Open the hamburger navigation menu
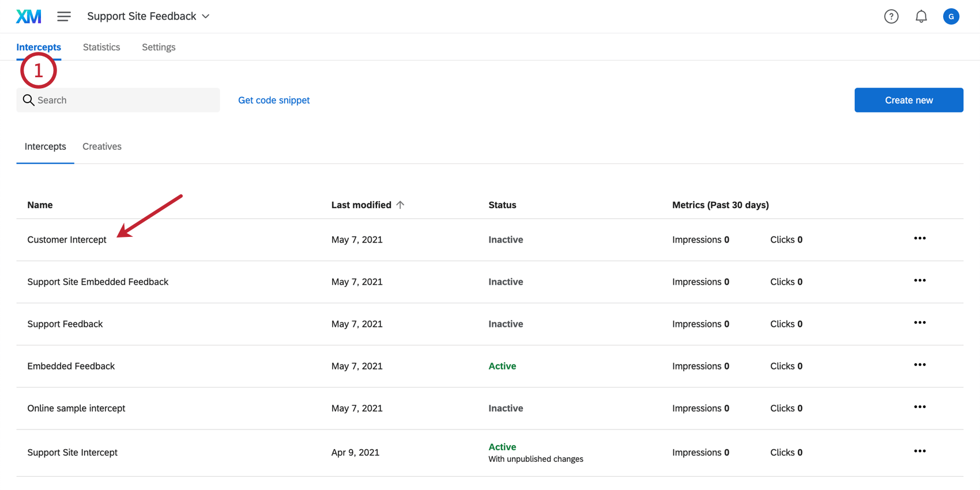Image resolution: width=980 pixels, height=490 pixels. tap(64, 17)
